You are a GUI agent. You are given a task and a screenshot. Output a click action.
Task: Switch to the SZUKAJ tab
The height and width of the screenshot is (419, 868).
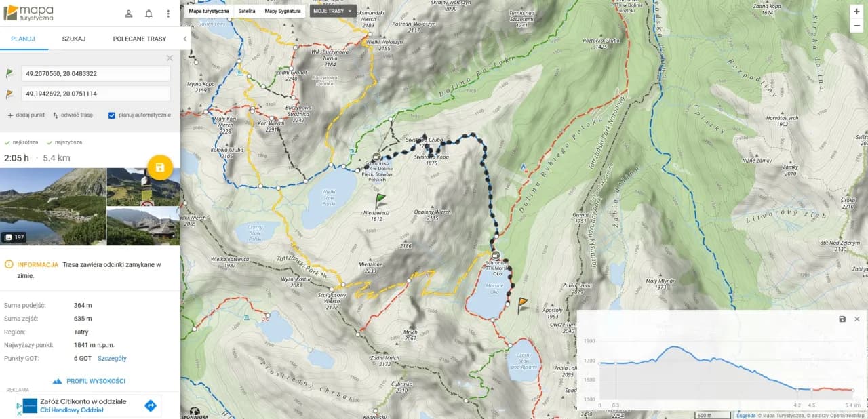pos(74,39)
